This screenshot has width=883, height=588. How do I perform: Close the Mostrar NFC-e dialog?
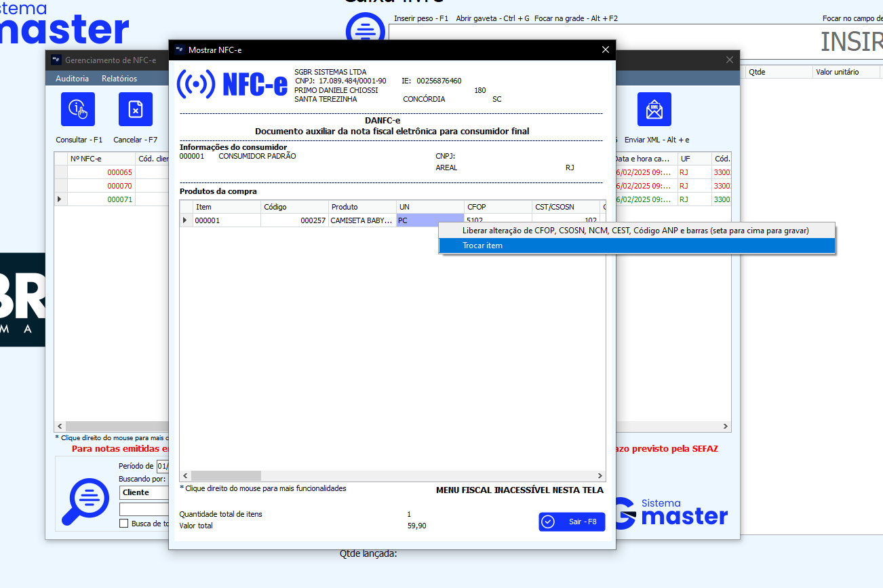click(606, 50)
